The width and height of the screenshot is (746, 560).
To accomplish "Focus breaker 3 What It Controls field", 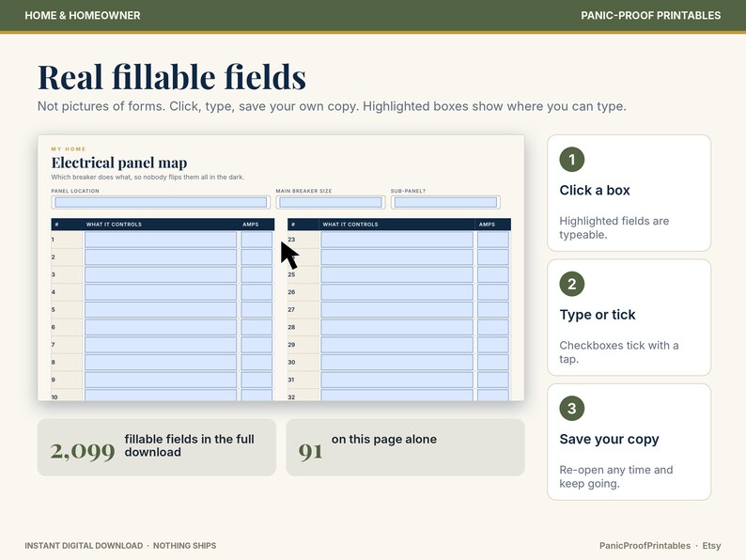I will coord(161,274).
